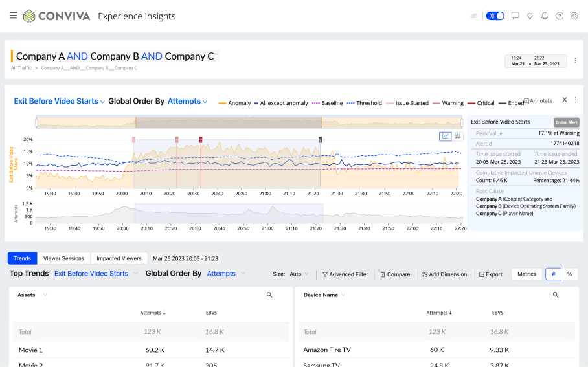The height and width of the screenshot is (367, 588).
Task: Toggle the light/dark theme switch
Action: click(495, 16)
